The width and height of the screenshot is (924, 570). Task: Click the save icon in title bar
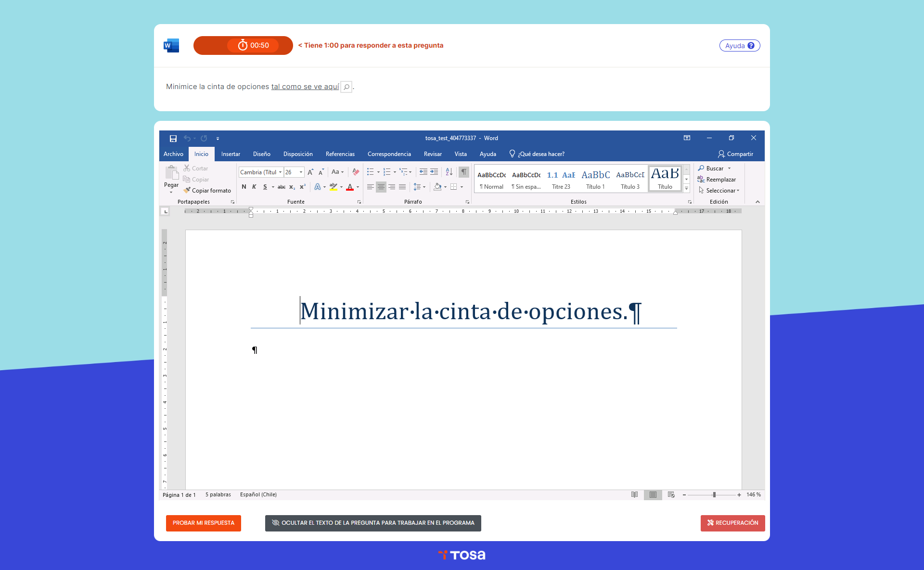173,138
